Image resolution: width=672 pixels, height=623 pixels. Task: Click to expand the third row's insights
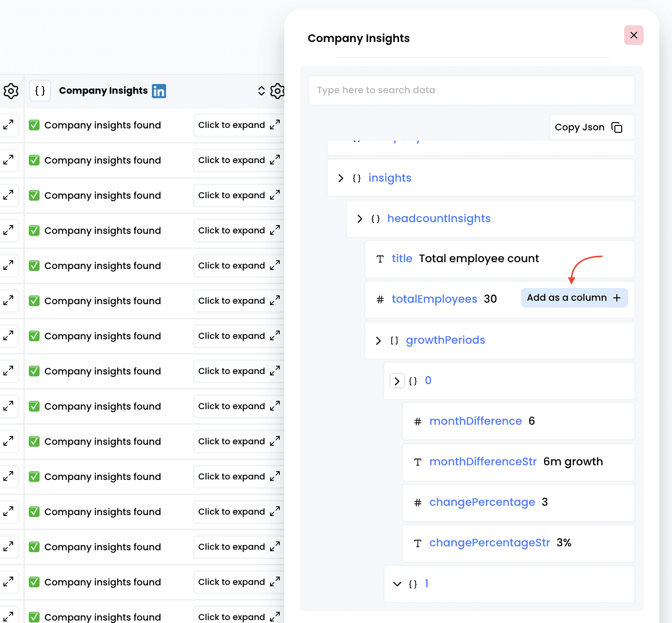coord(239,195)
